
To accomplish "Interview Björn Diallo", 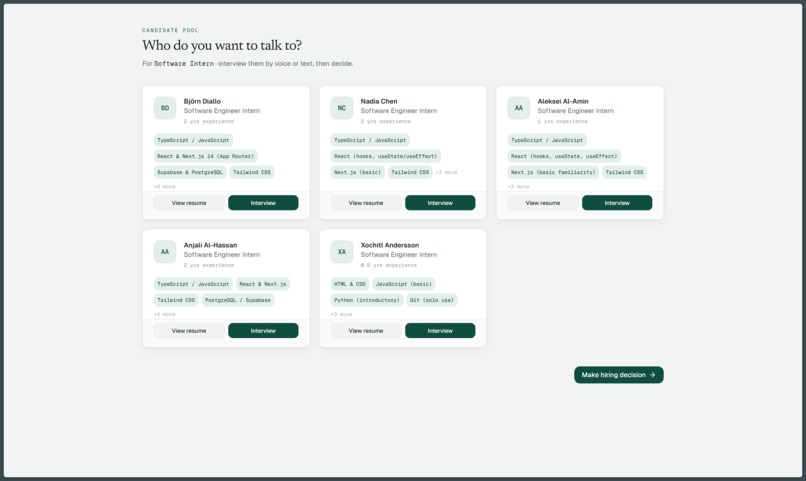I will [263, 203].
